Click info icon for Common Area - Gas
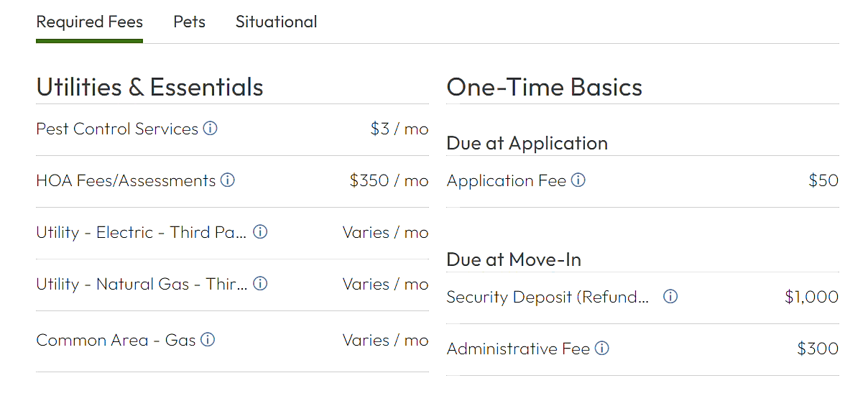The image size is (868, 401). (208, 340)
